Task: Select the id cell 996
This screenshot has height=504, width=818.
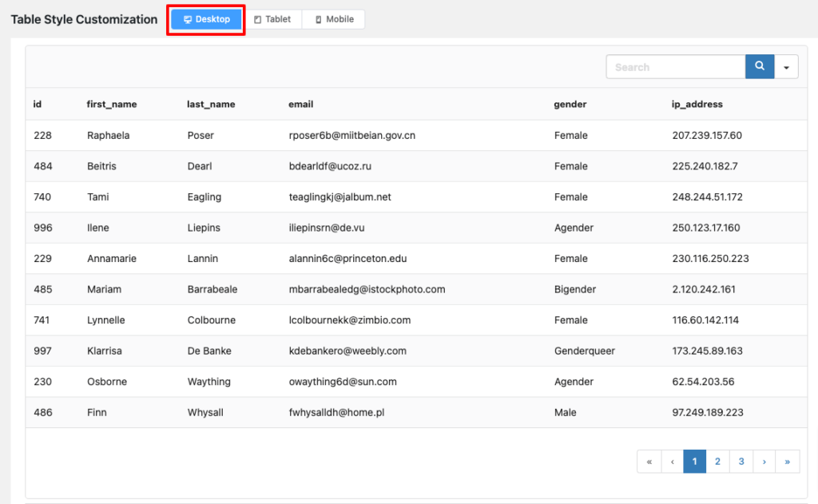Action: pyautogui.click(x=43, y=228)
